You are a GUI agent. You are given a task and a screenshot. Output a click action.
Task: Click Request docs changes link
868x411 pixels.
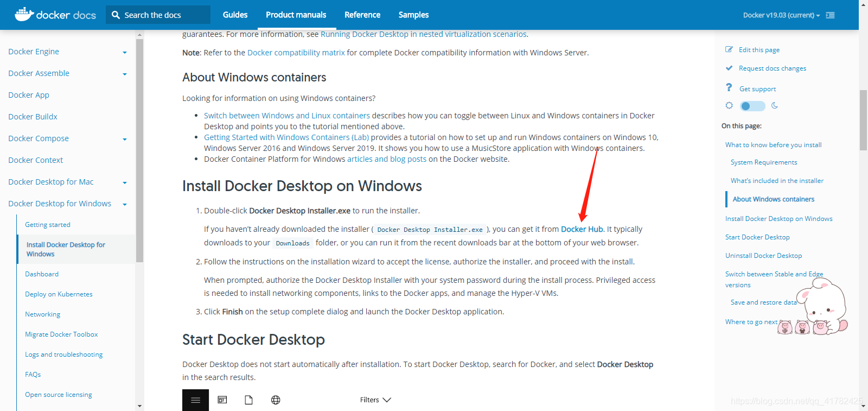point(773,68)
